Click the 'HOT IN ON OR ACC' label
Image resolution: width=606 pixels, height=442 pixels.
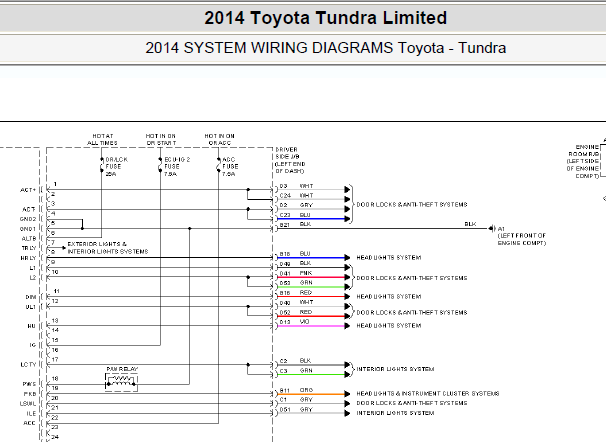tap(220, 139)
